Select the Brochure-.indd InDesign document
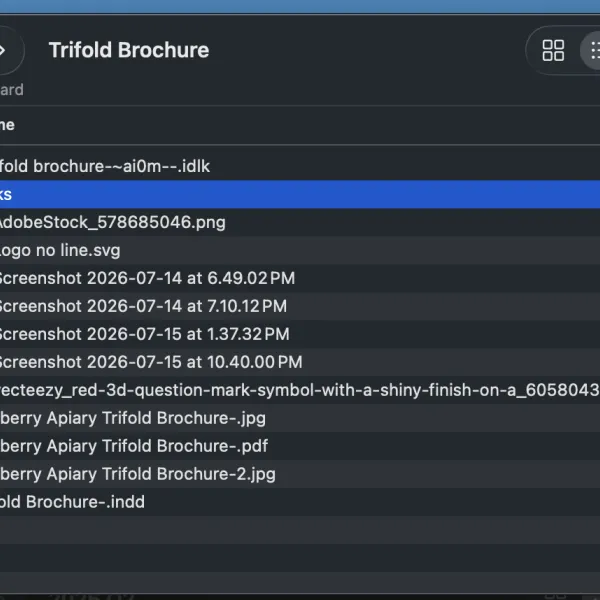This screenshot has height=600, width=600. coord(72,502)
